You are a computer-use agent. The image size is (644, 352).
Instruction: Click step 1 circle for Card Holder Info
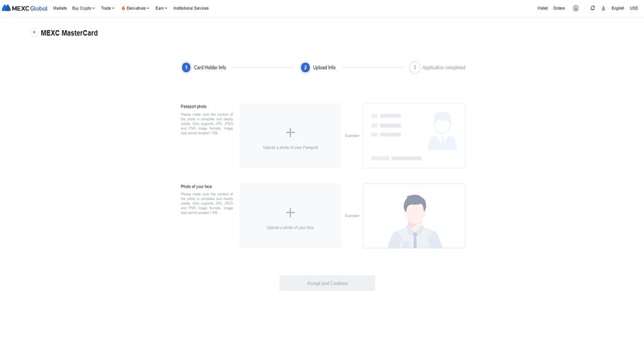(186, 67)
